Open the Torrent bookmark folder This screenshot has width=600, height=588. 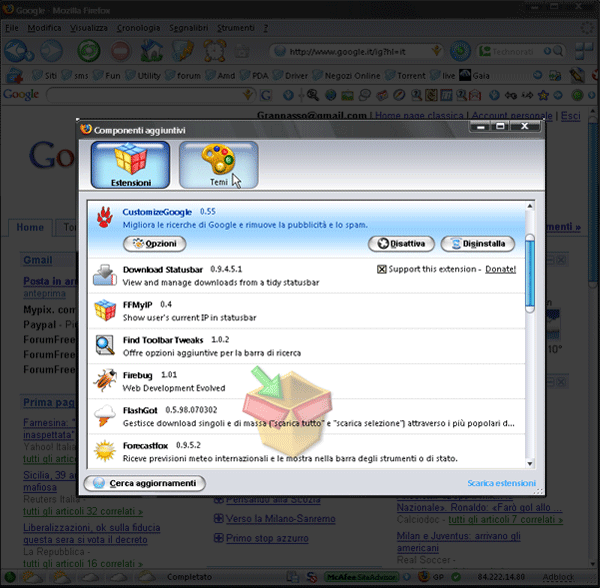pos(406,75)
